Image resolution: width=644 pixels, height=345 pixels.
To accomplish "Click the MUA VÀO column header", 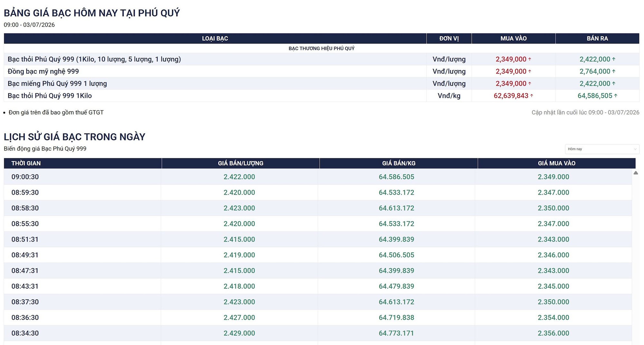I will 514,38.
